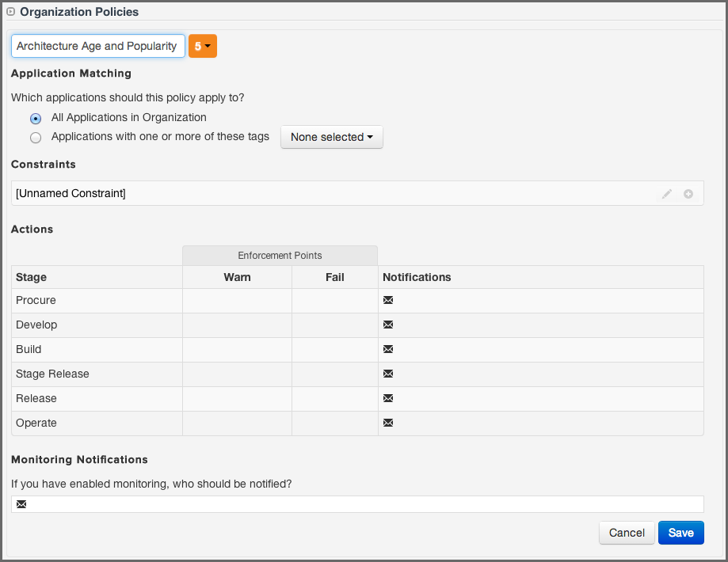728x562 pixels.
Task: Cancel editing the policy
Action: [626, 532]
